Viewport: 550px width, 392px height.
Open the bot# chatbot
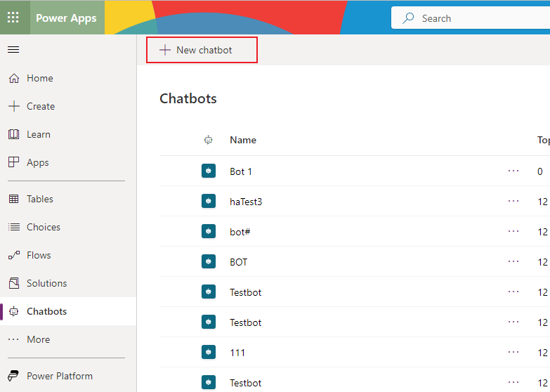pos(240,232)
